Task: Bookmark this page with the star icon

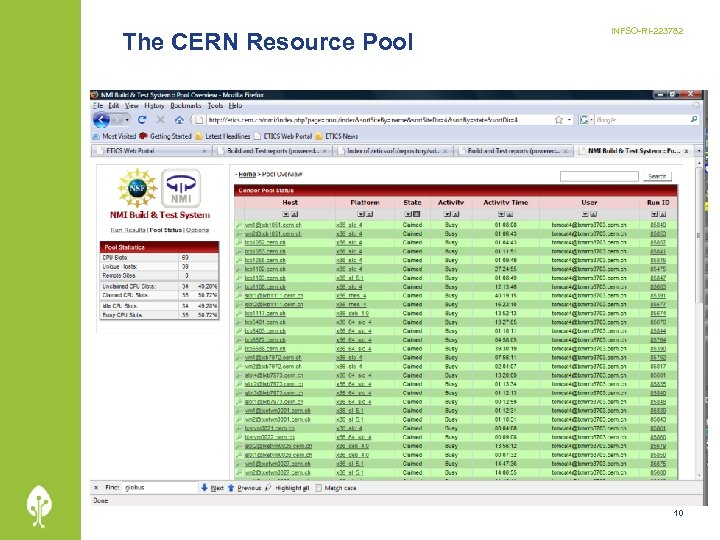Action: click(x=558, y=120)
